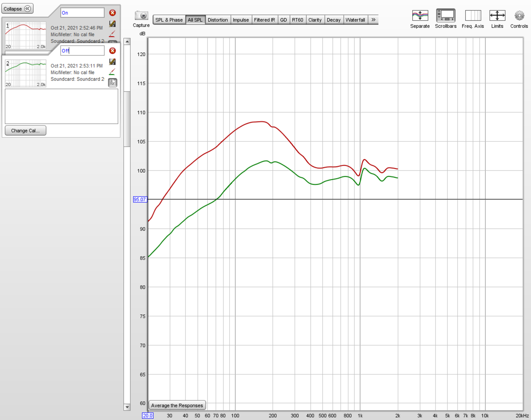Show more graph tabs with chevron
Screen dimensions: 531x420
tap(373, 20)
